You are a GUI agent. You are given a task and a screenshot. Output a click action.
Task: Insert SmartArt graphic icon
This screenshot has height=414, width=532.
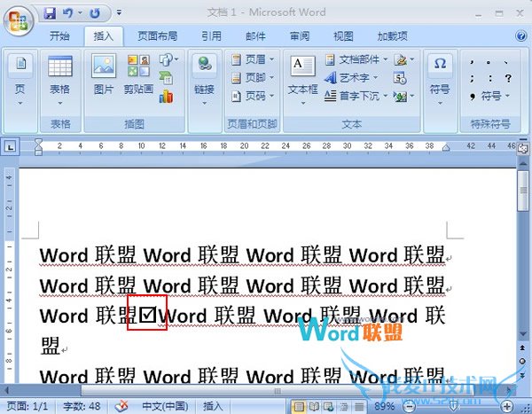pyautogui.click(x=166, y=78)
